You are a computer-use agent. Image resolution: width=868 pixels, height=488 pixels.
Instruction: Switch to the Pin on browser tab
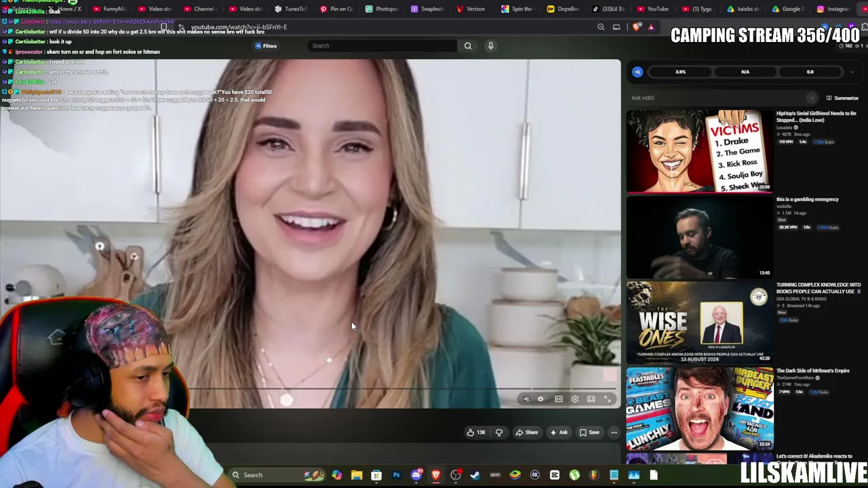point(336,9)
